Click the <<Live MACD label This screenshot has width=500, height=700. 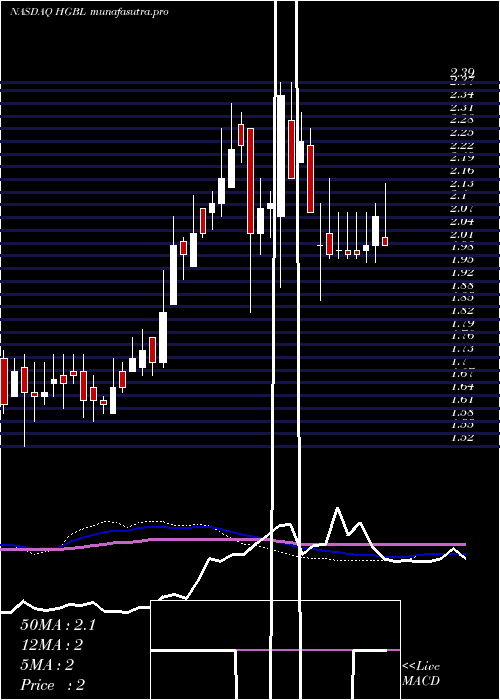point(421,674)
